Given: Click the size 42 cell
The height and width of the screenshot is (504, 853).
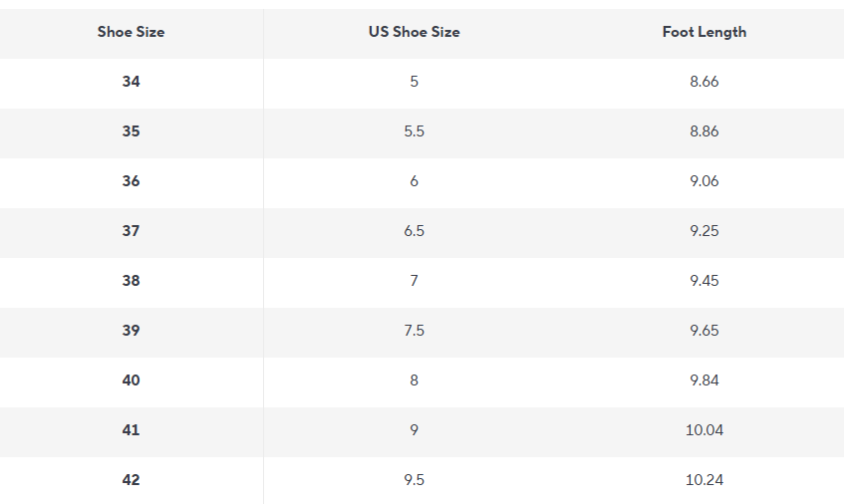Looking at the screenshot, I should [x=131, y=480].
